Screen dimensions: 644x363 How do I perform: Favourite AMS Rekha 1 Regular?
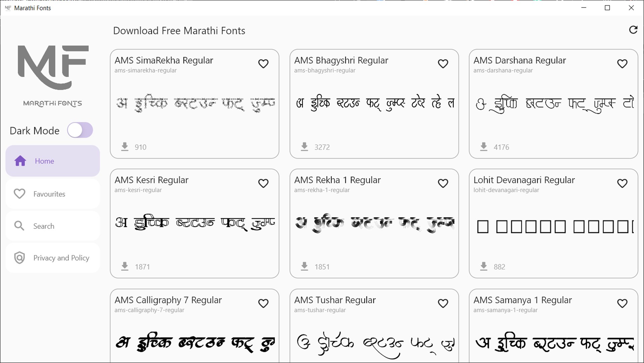point(443,183)
